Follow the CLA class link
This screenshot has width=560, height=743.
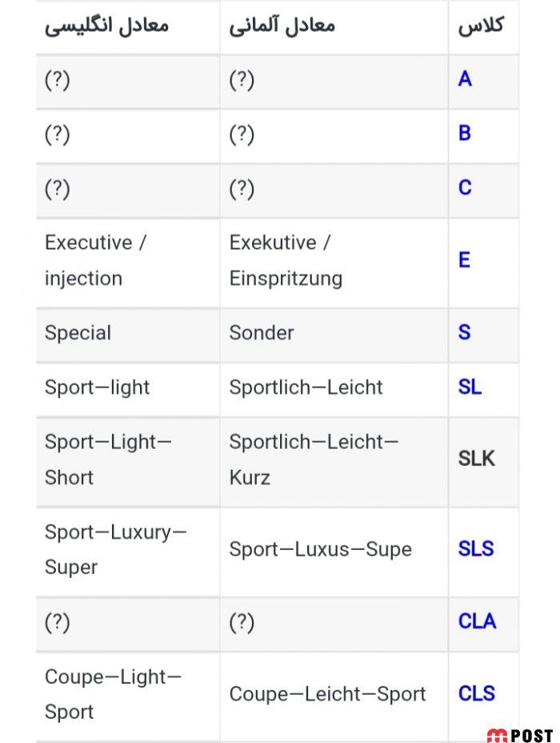[x=477, y=621]
